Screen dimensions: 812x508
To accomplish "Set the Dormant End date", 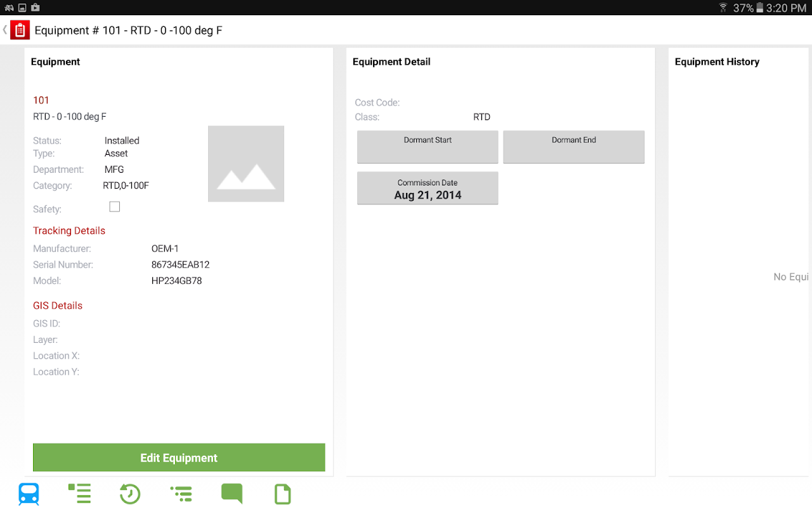I will 573,147.
